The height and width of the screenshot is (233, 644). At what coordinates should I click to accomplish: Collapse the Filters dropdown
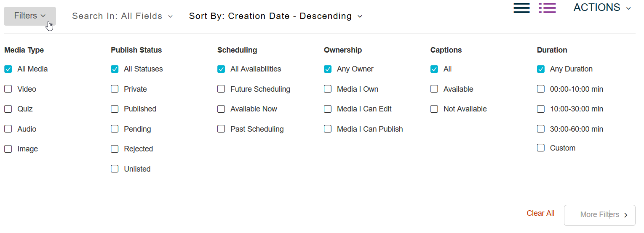tap(30, 16)
